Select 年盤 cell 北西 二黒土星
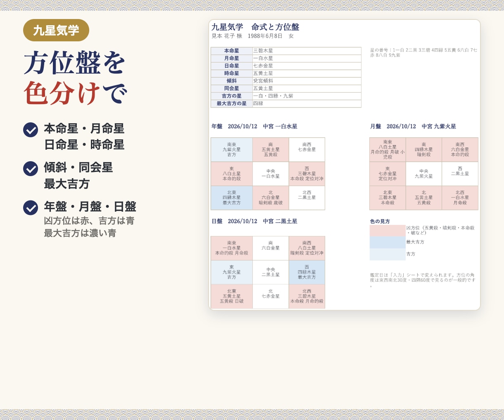 point(307,198)
